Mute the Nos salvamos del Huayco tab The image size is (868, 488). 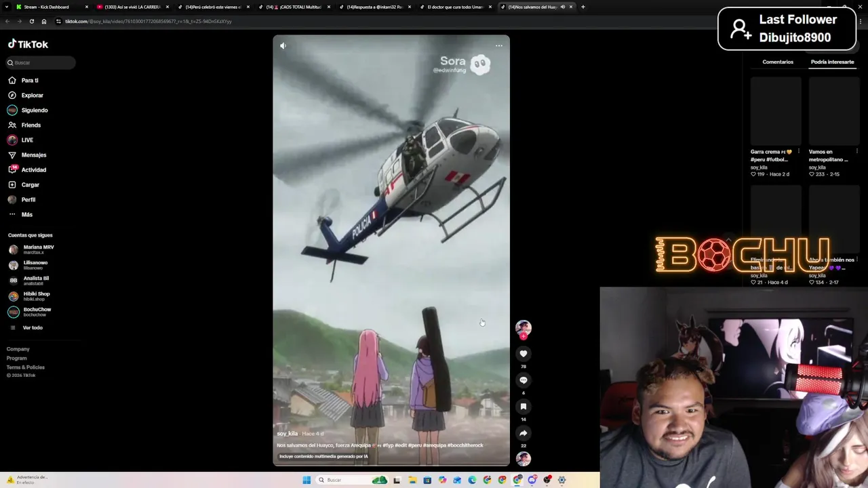(562, 7)
